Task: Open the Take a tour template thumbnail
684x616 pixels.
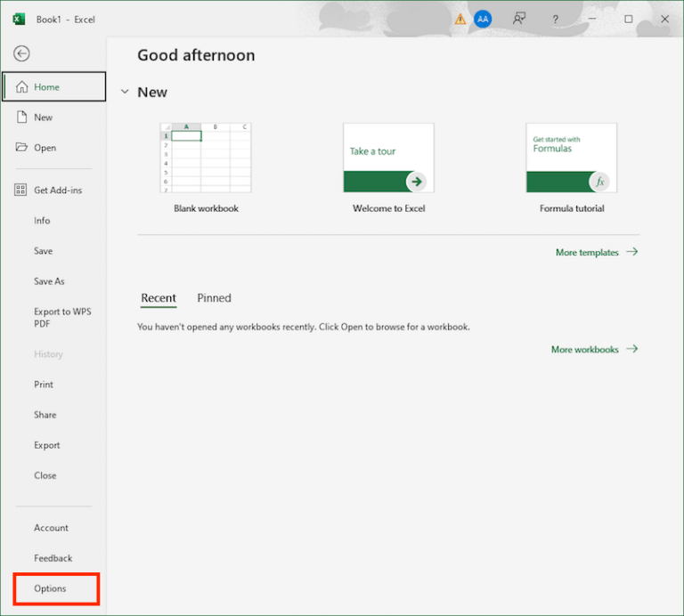Action: pyautogui.click(x=388, y=158)
